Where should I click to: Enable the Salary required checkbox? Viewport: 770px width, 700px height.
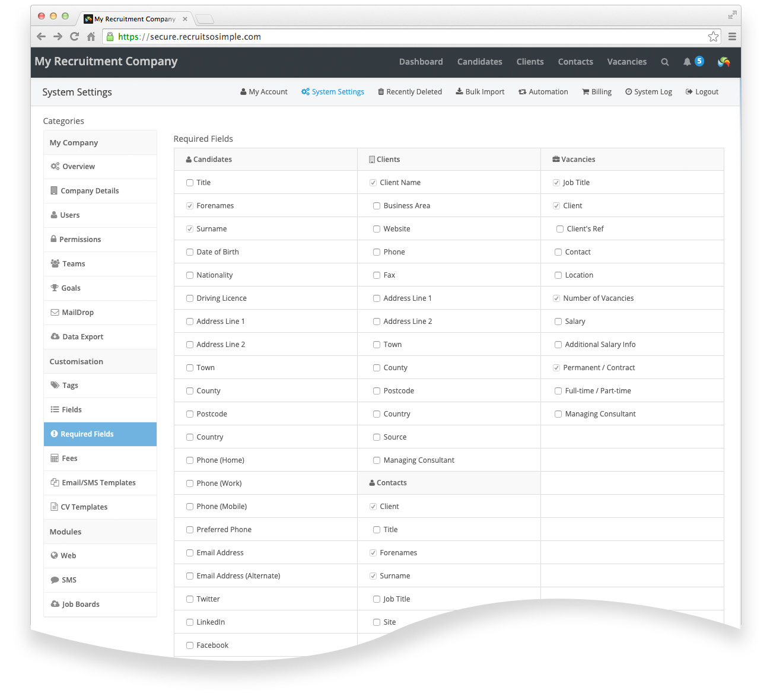[558, 322]
